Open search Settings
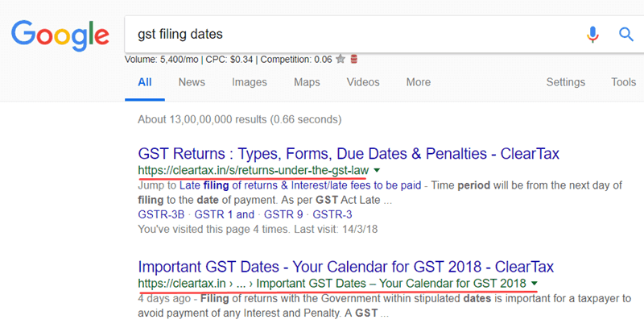The width and height of the screenshot is (644, 328). (x=566, y=82)
